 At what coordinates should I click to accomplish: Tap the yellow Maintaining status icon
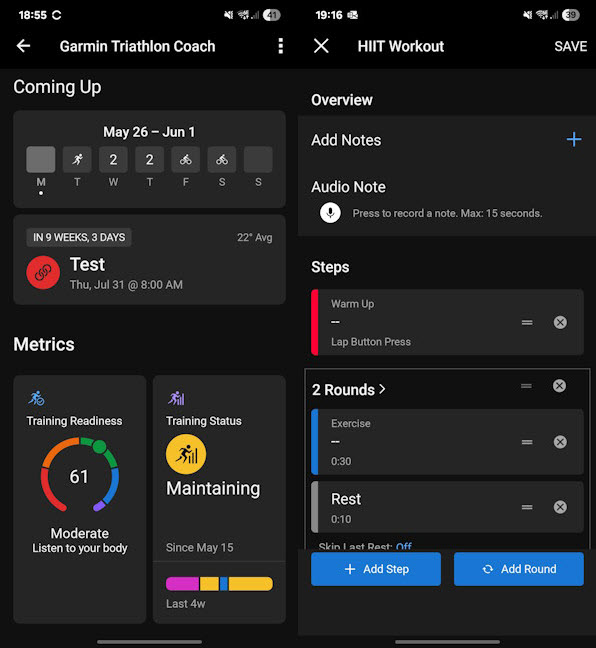[186, 454]
